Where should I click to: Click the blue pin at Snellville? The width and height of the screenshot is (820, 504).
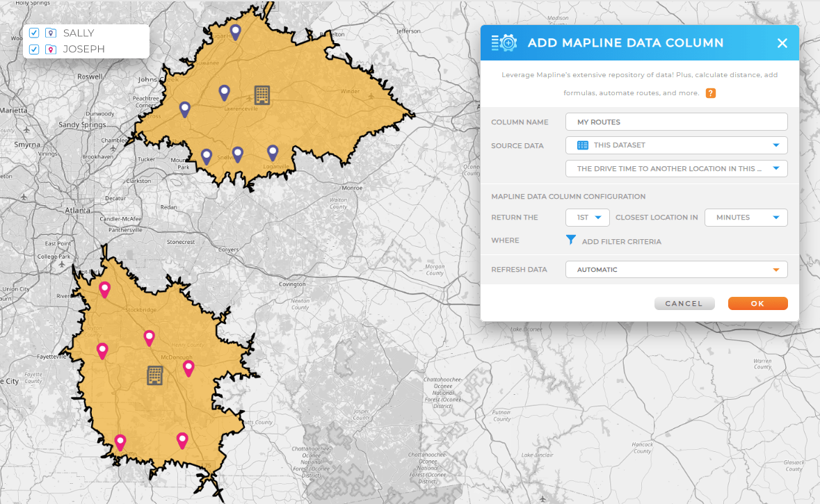[x=237, y=154]
